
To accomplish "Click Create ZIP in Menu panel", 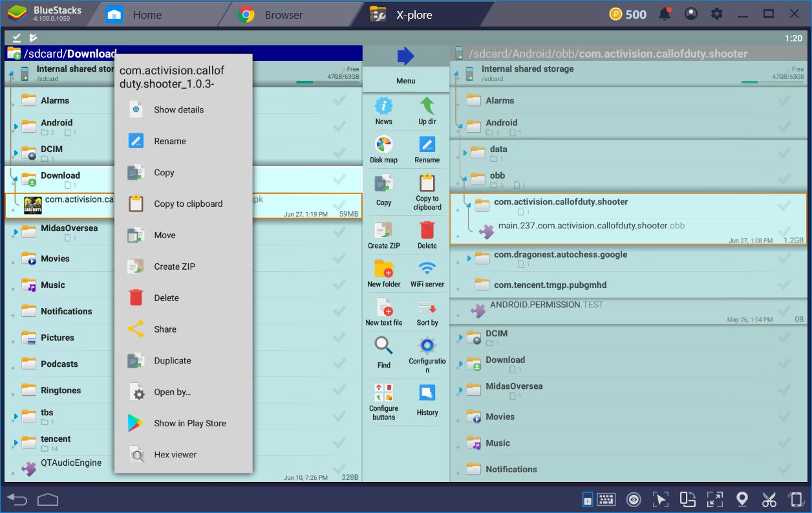I will 384,235.
